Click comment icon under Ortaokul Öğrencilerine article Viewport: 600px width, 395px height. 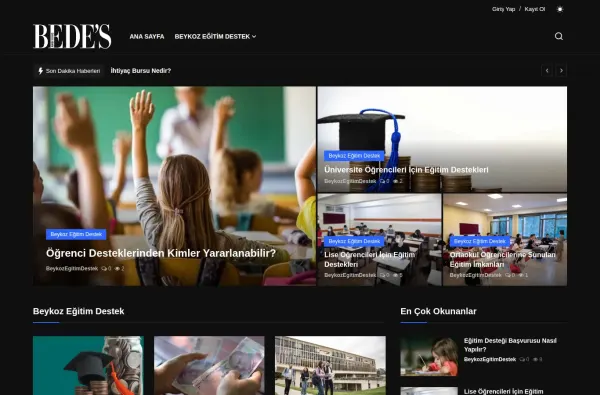pyautogui.click(x=508, y=275)
